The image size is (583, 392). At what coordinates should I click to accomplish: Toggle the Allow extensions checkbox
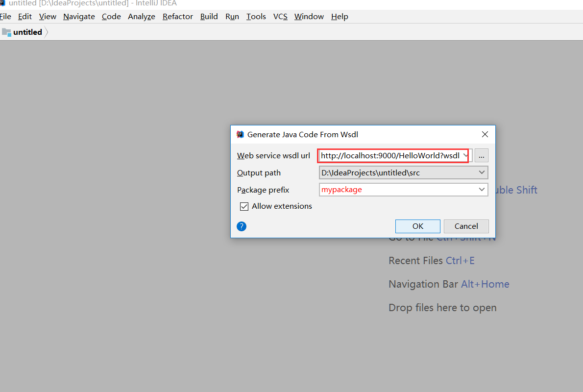(244, 206)
